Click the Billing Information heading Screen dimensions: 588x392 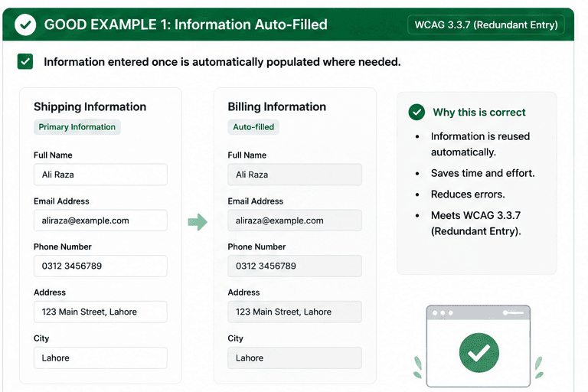click(x=276, y=106)
